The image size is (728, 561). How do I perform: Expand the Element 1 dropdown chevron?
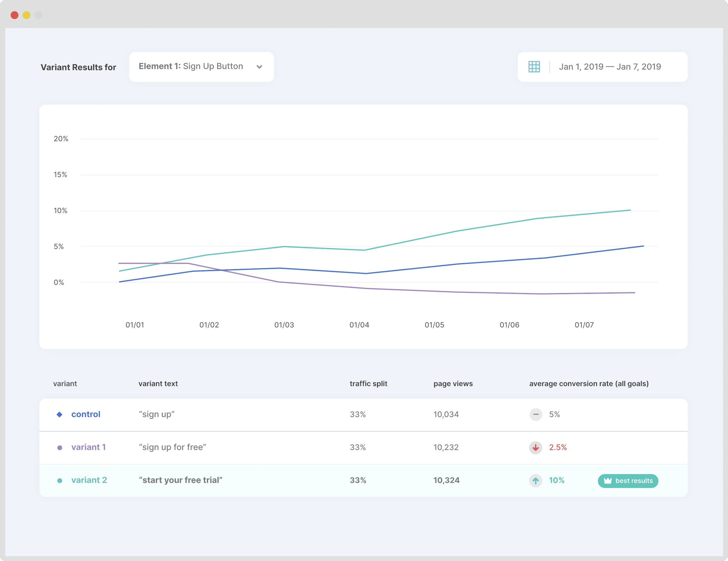[x=259, y=67]
